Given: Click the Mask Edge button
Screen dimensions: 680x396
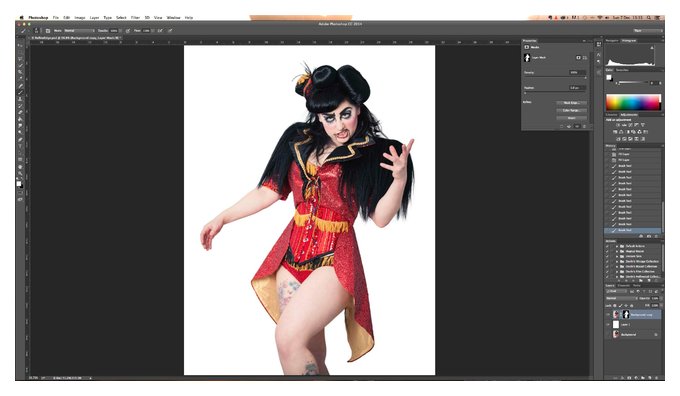Looking at the screenshot, I should click(x=572, y=103).
